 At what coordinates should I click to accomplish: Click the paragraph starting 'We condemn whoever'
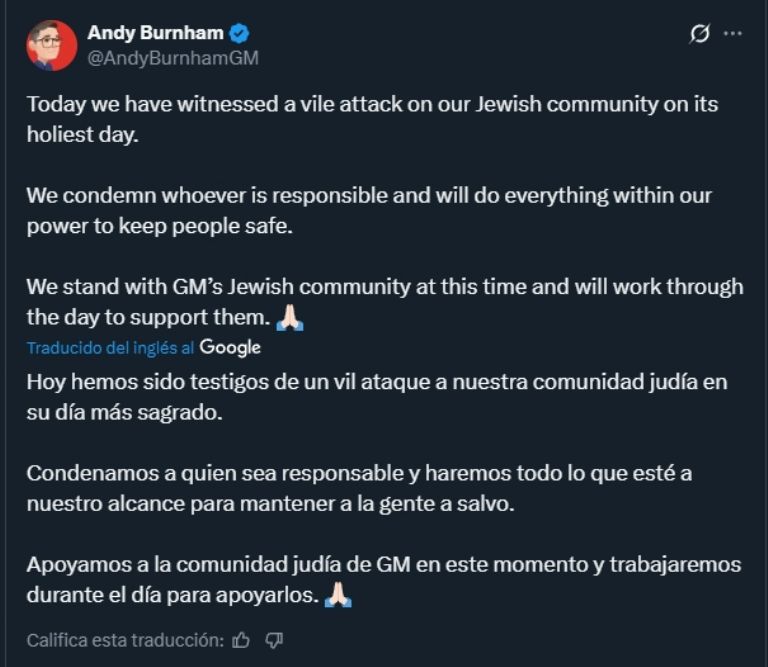coord(369,209)
